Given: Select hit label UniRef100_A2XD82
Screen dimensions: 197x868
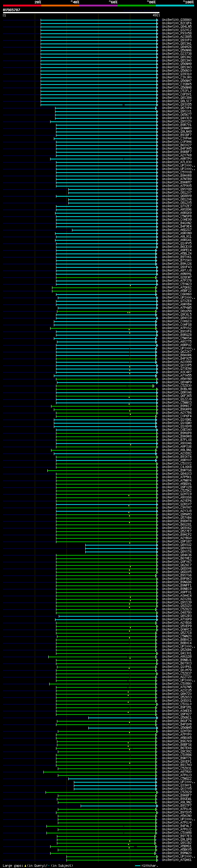Looking at the screenshot, I should point(177,454).
